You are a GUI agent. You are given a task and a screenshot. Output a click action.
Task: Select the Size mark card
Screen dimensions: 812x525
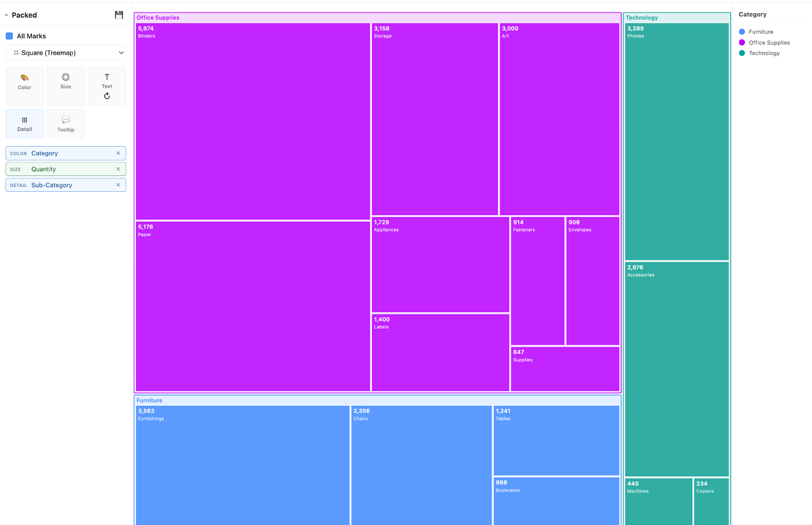[x=65, y=86]
